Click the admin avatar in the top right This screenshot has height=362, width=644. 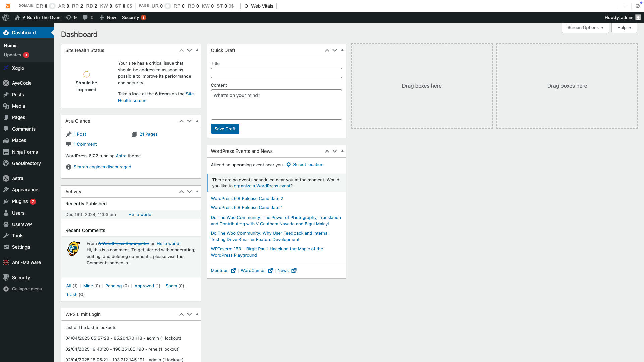[638, 17]
